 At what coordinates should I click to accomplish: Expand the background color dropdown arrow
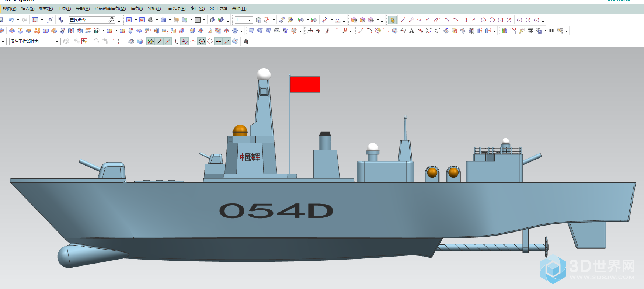(204, 20)
